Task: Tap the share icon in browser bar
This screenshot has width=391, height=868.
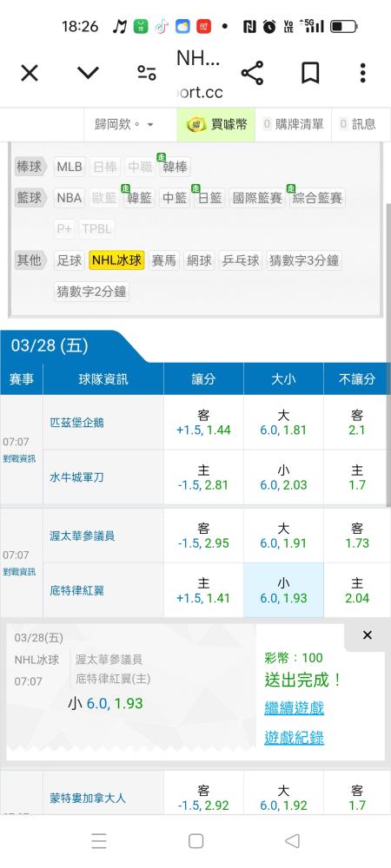Action: pos(252,73)
